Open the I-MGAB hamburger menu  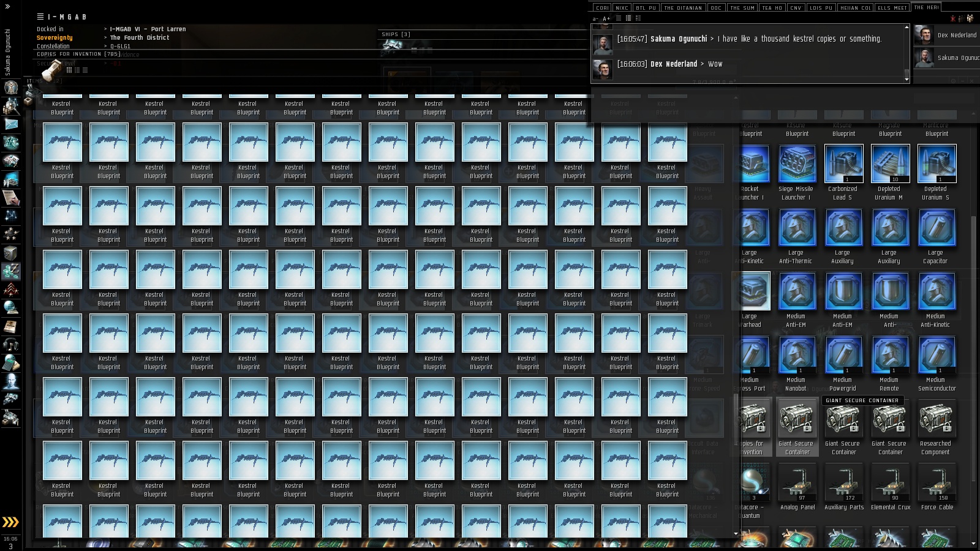(40, 17)
